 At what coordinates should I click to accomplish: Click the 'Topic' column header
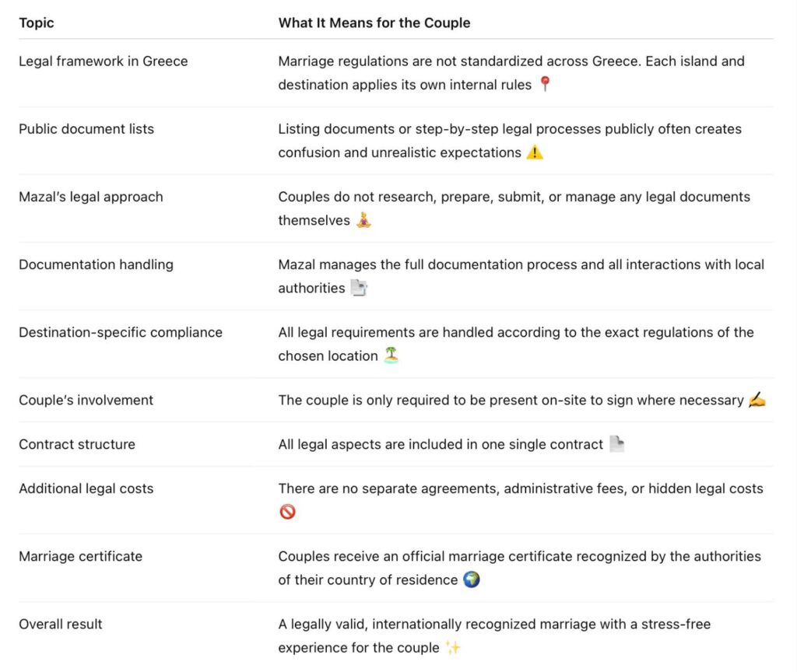[x=37, y=23]
